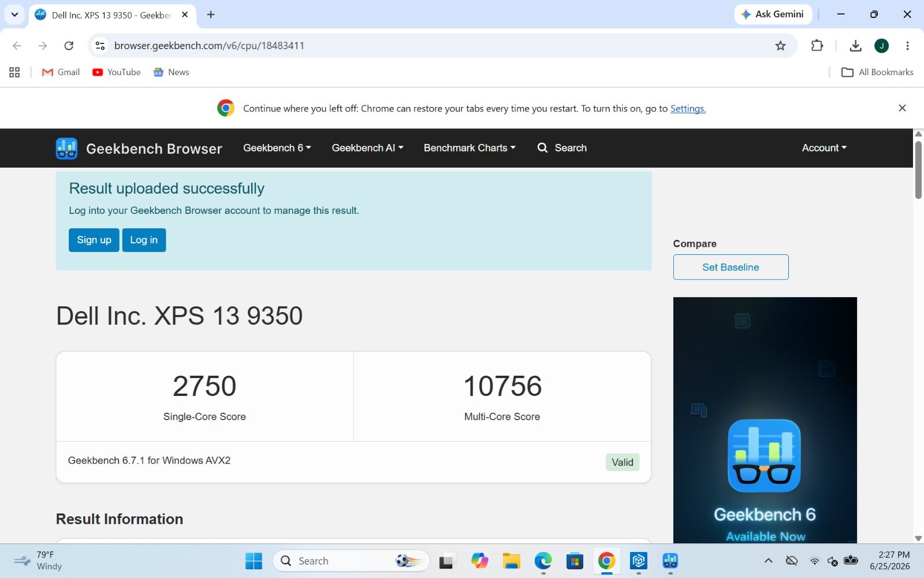Viewport: 924px width, 578px height.
Task: Click the battery icon in system tray
Action: pyautogui.click(x=851, y=560)
